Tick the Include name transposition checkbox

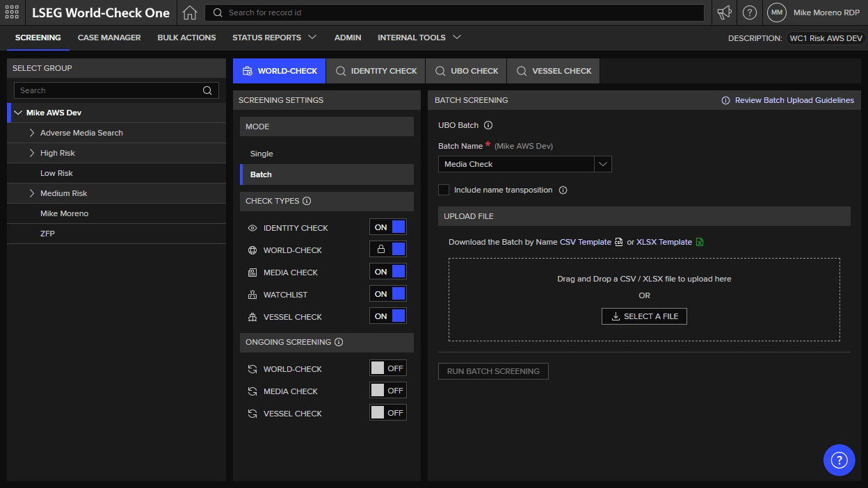pyautogui.click(x=444, y=190)
